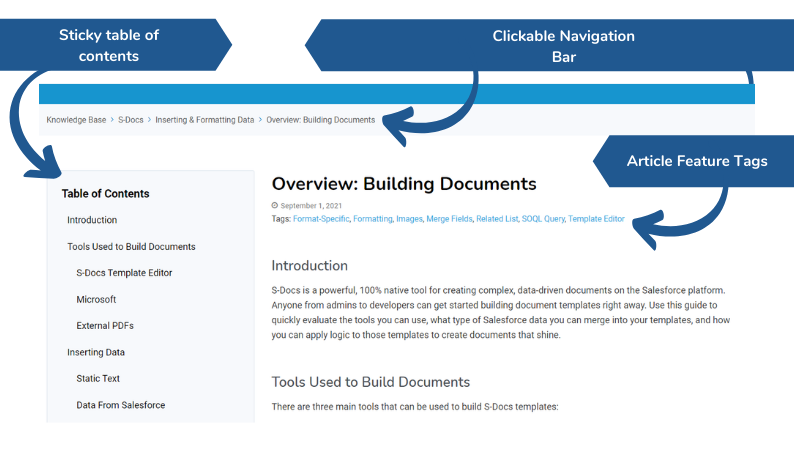Click the Introduction section heading in article
The image size is (794, 450).
click(x=309, y=266)
